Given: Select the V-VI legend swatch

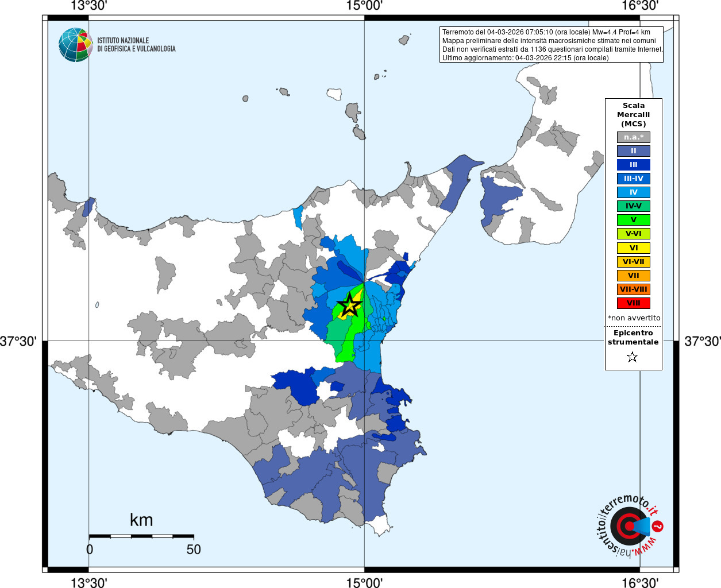Looking at the screenshot, I should (634, 234).
